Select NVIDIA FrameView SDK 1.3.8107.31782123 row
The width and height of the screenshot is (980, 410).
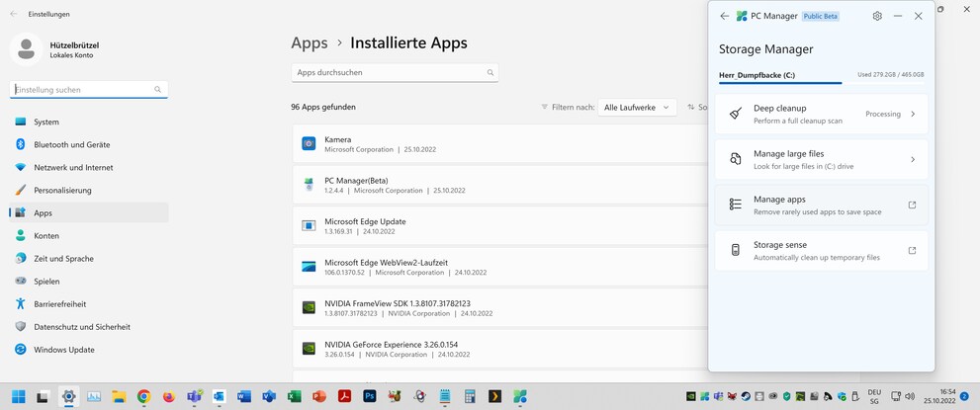point(500,307)
